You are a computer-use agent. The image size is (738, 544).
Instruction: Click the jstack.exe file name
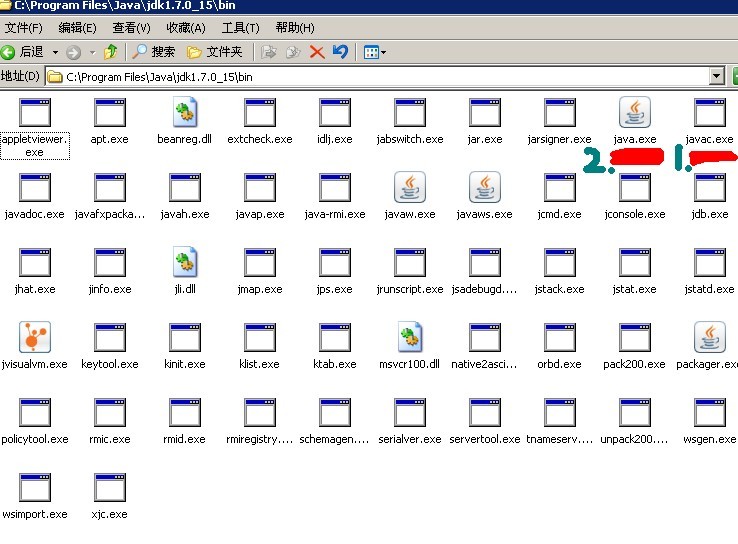[x=559, y=289]
